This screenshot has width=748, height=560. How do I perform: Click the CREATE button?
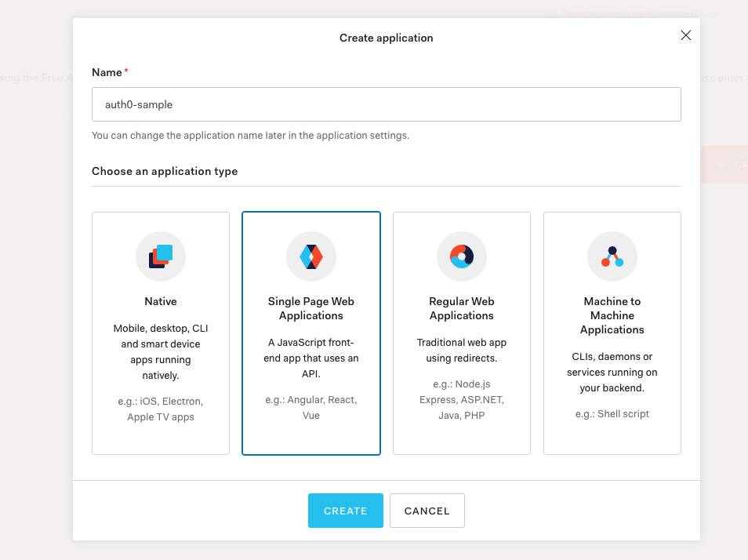[x=345, y=511]
